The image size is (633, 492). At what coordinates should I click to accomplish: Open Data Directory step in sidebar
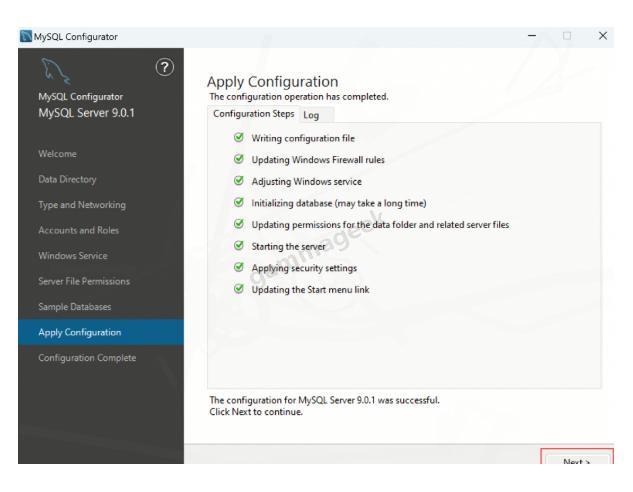(x=67, y=179)
